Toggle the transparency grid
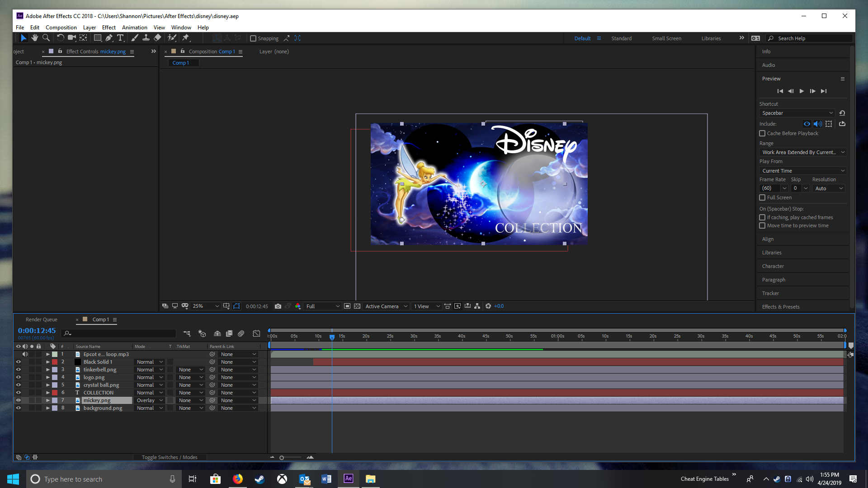Viewport: 868px width, 488px height. point(357,306)
